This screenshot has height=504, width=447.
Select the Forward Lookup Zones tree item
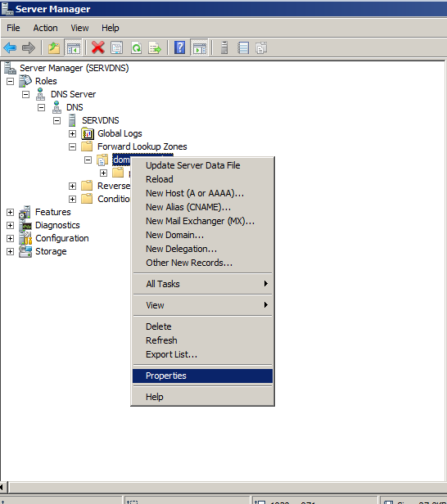click(142, 146)
